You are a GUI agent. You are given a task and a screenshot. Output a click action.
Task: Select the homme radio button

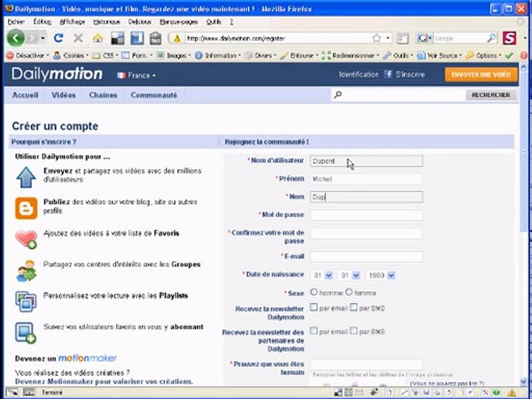pos(314,292)
